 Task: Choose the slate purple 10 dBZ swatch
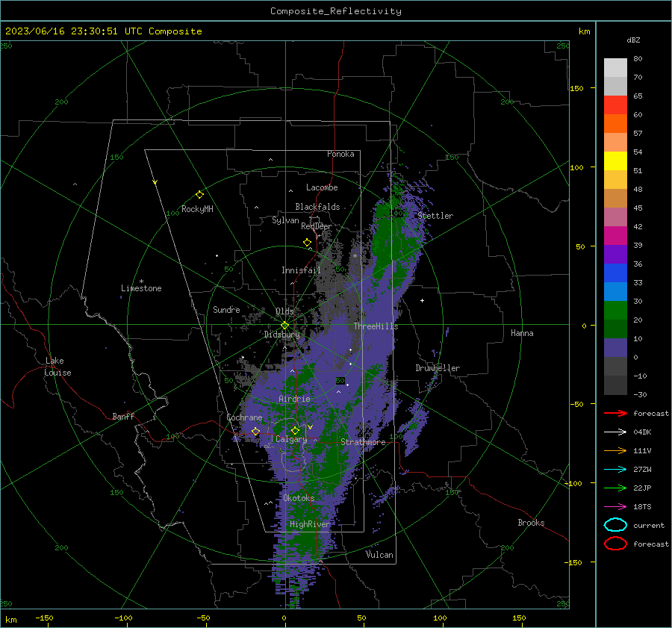point(615,348)
